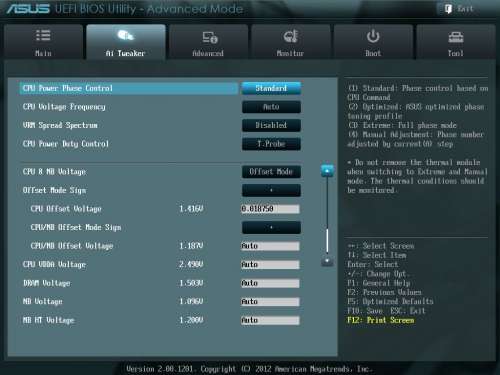The height and width of the screenshot is (375, 500).
Task: Click the F10: Save ESC: Exit hint
Action: click(386, 311)
